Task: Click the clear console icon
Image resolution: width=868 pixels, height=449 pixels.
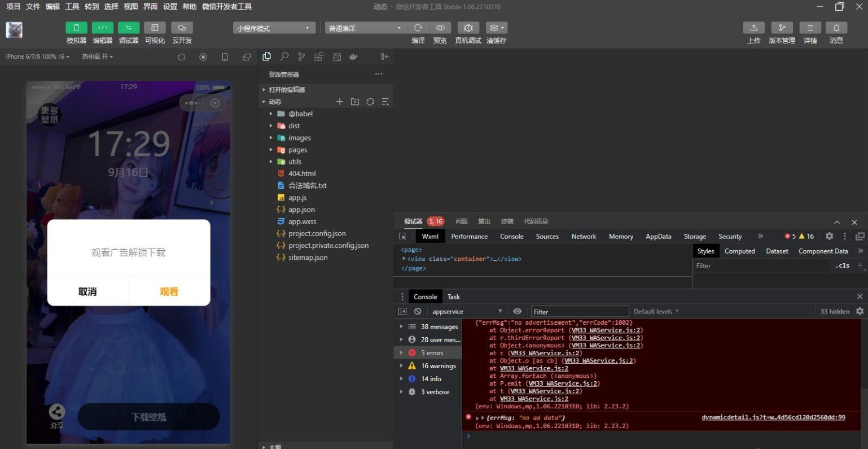Action: pos(418,311)
